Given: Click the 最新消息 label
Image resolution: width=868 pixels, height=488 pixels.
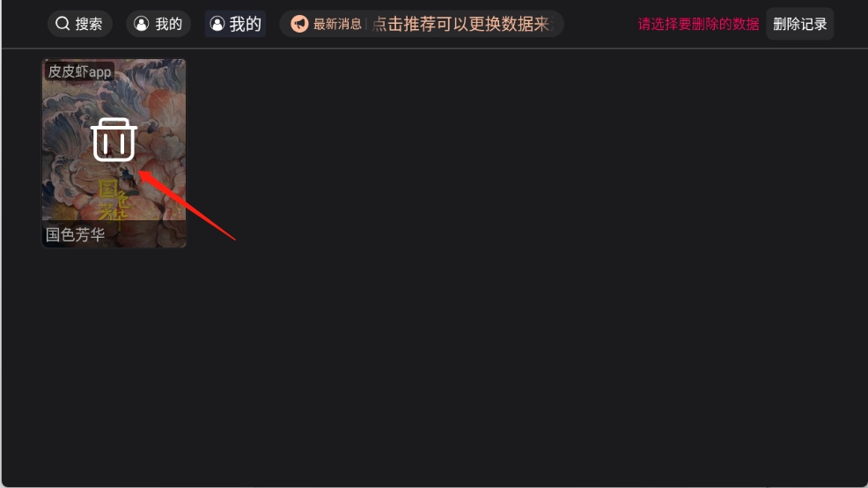Looking at the screenshot, I should (x=337, y=24).
